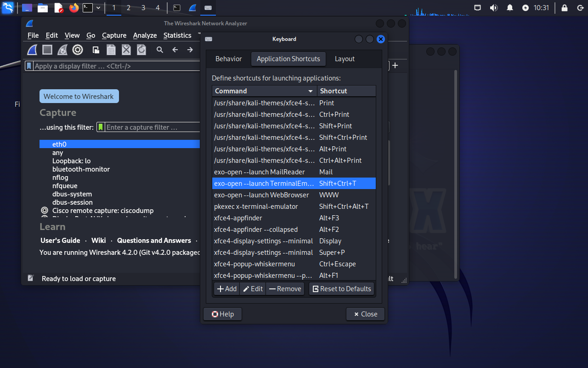Open the View menu in Wireshark
Image resolution: width=588 pixels, height=368 pixels.
click(x=72, y=35)
